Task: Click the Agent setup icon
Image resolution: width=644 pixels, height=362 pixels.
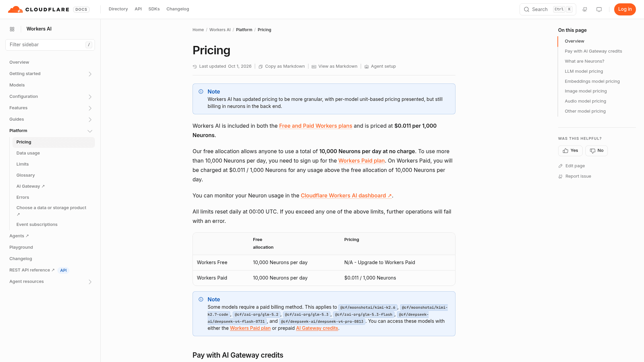Action: click(367, 67)
